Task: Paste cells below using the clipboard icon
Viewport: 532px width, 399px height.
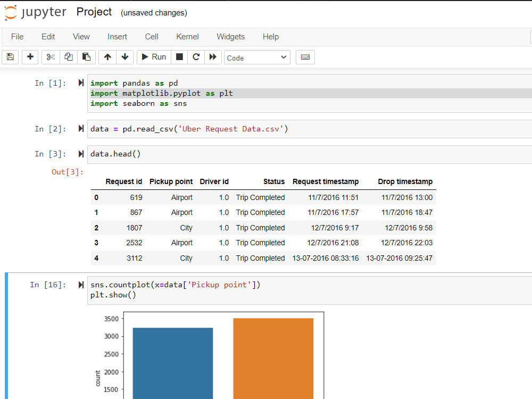Action: [x=87, y=57]
